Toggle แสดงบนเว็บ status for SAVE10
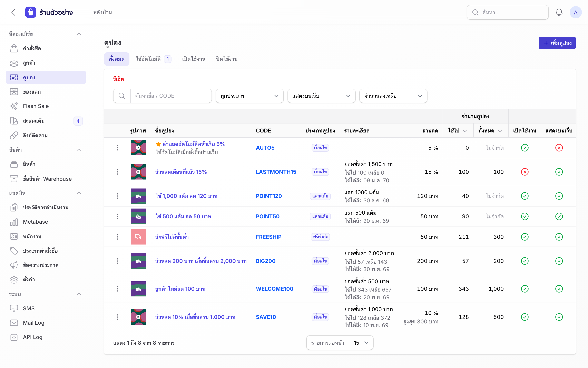 (559, 317)
